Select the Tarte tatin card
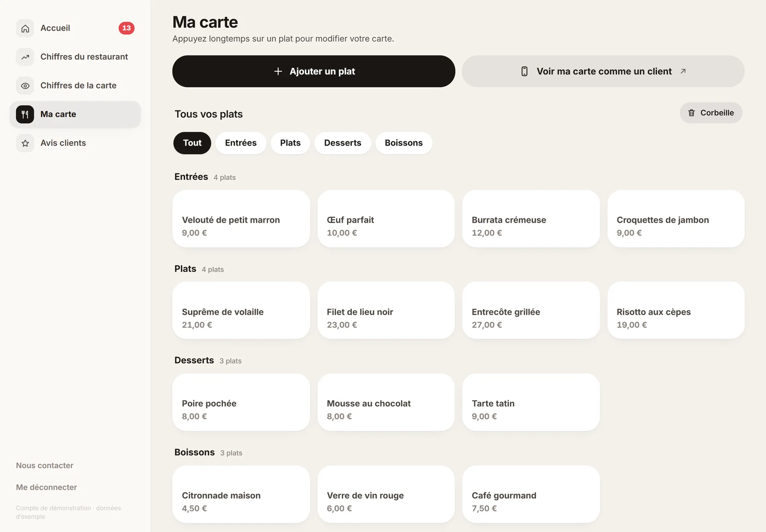Viewport: 766px width, 532px height. (x=531, y=402)
